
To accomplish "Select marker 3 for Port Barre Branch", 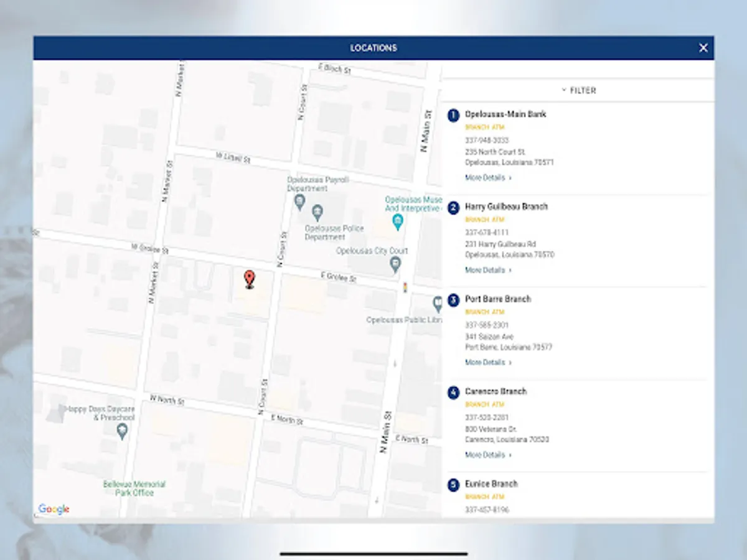I will 453,300.
